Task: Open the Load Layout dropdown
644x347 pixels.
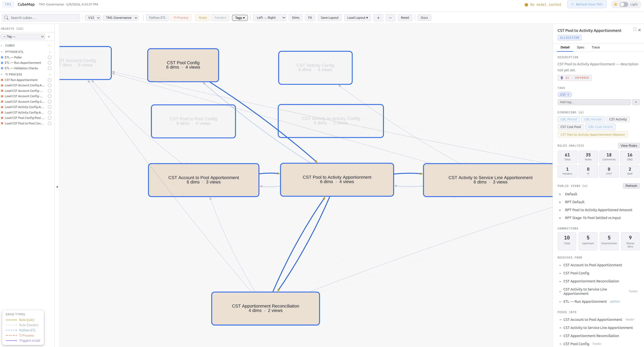Action: click(x=357, y=18)
